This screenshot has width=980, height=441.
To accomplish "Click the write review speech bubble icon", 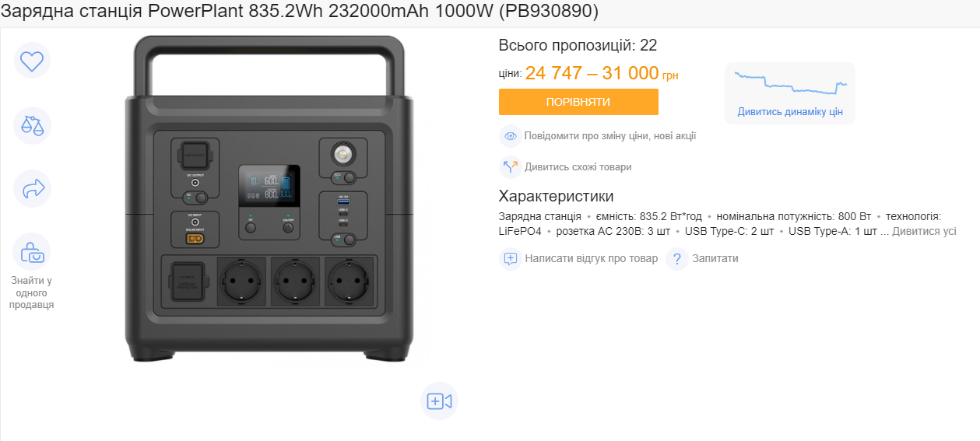I will click(x=511, y=258).
